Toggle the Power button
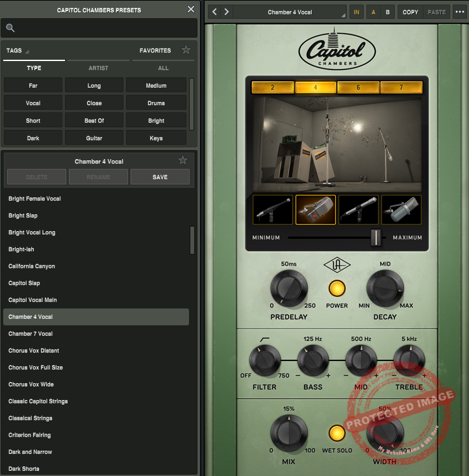 (x=337, y=288)
